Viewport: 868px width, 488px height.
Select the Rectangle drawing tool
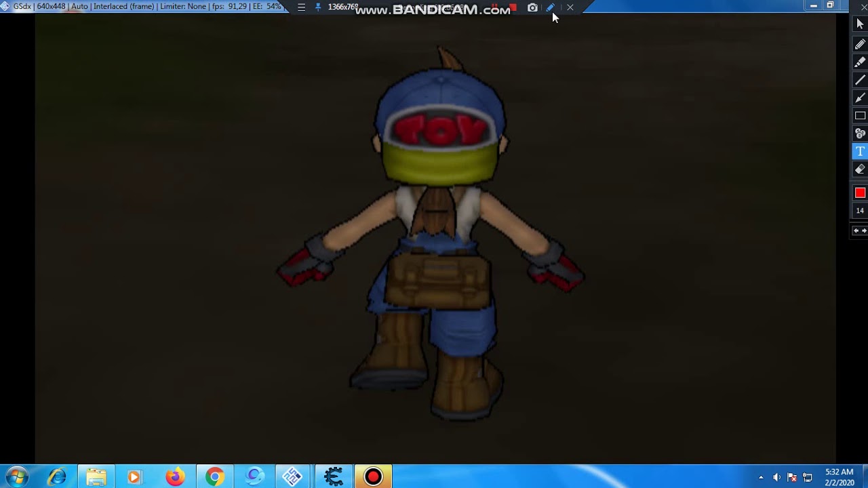[x=860, y=115]
